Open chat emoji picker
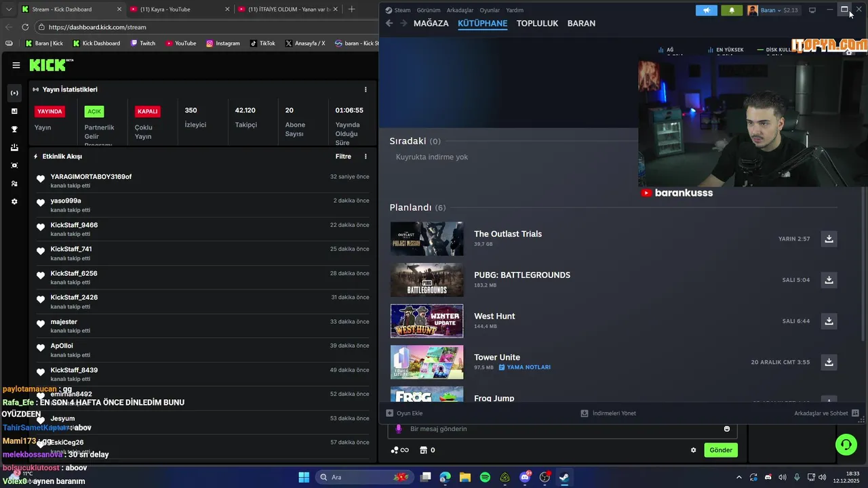This screenshot has height=488, width=868. [x=727, y=429]
